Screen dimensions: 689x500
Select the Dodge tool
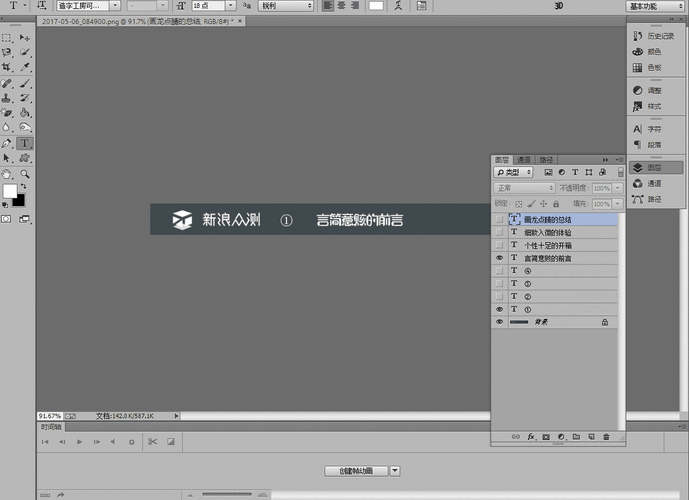point(25,128)
